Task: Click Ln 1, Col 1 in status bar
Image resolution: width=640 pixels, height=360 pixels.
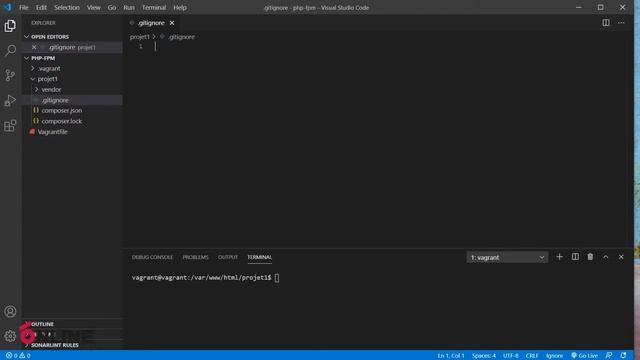Action: [451, 356]
